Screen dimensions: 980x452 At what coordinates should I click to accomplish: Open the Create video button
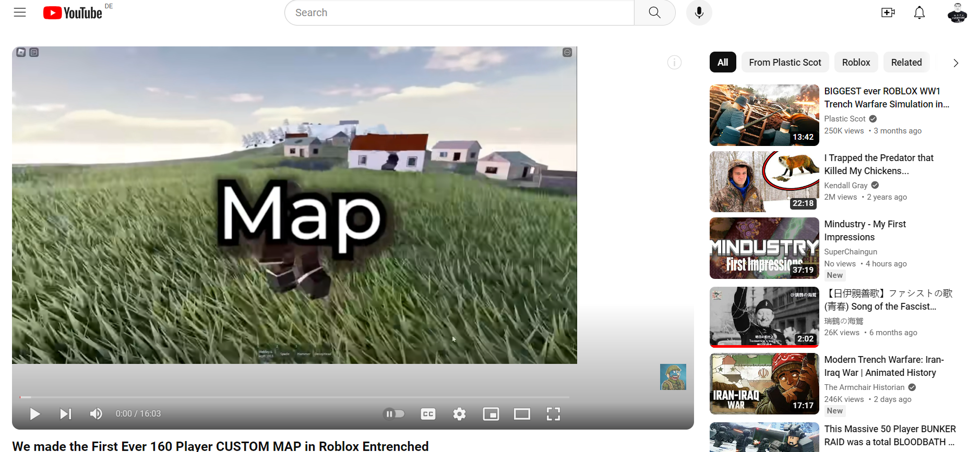coord(888,13)
